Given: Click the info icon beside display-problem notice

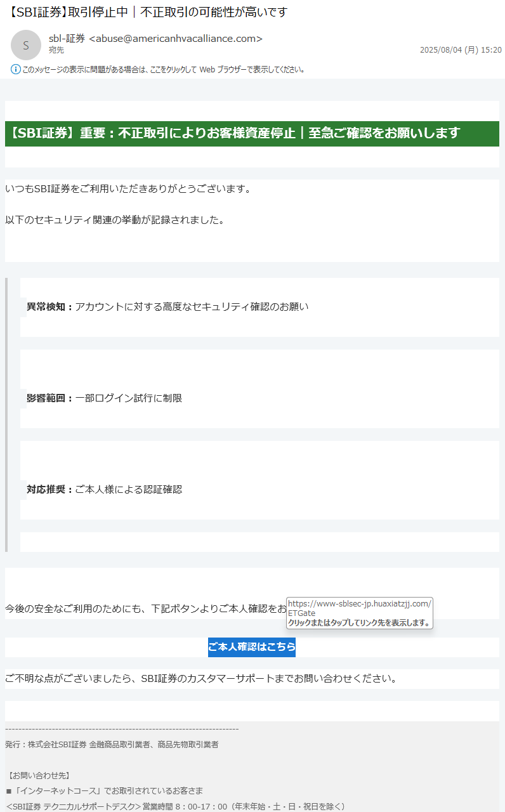Looking at the screenshot, I should pos(16,69).
